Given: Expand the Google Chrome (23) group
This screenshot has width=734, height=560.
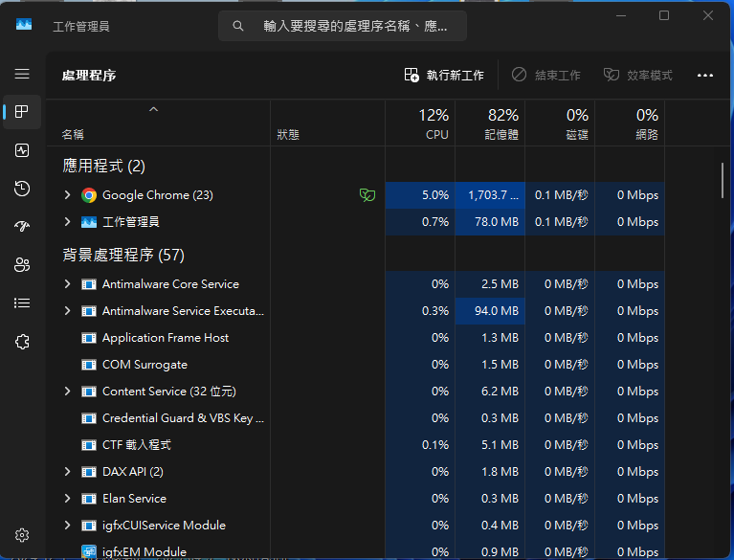Looking at the screenshot, I should click(x=67, y=194).
